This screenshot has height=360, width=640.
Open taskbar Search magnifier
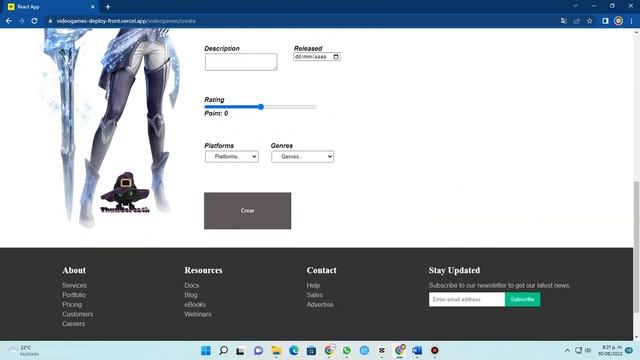[223, 351]
